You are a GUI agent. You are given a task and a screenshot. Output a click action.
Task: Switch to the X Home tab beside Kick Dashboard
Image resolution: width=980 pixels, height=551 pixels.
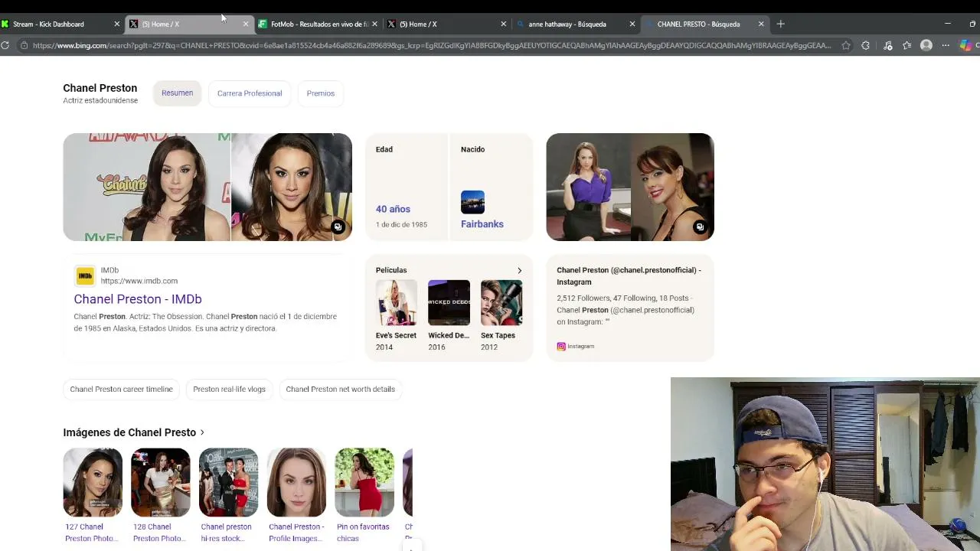tap(188, 24)
